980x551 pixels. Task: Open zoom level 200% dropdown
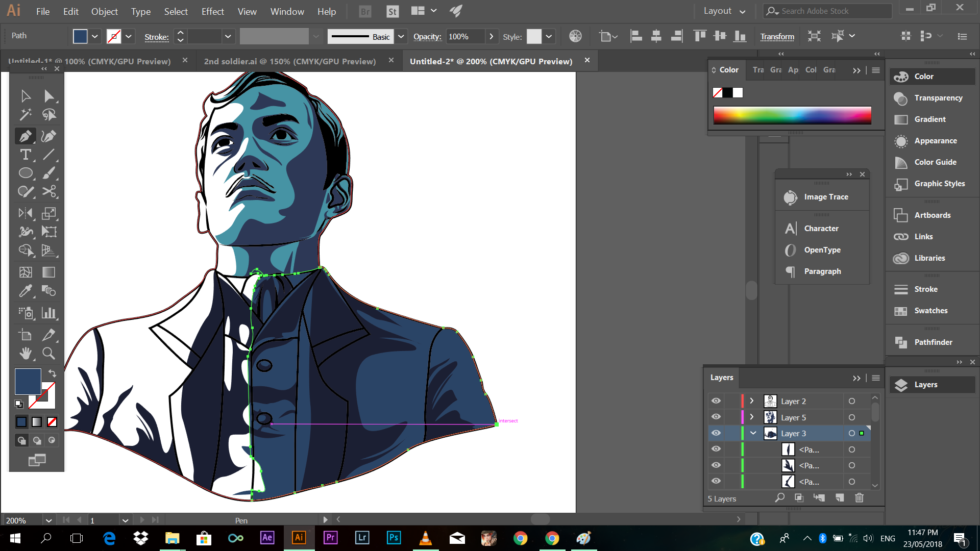coord(48,520)
